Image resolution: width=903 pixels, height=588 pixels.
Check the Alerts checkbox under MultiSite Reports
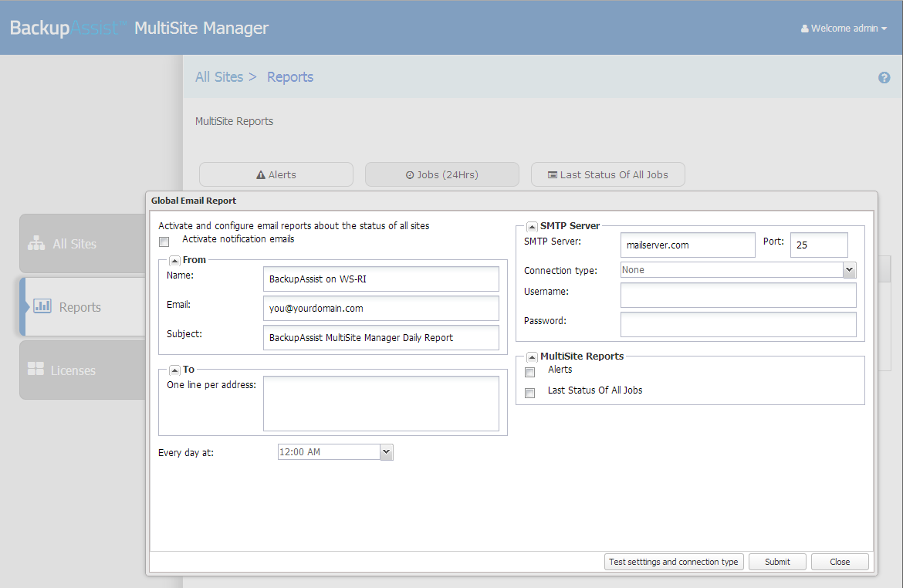[x=529, y=372]
